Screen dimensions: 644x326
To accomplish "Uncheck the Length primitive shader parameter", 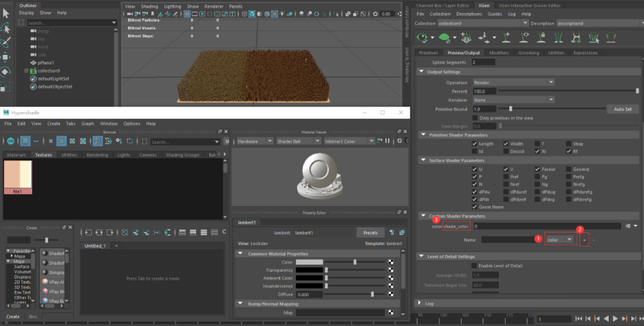I will (474, 144).
